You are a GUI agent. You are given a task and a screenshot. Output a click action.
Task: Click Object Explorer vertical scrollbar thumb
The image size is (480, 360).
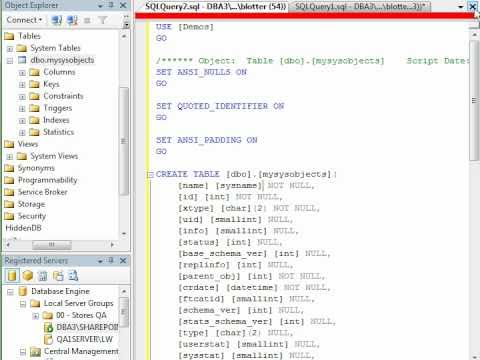point(124,141)
